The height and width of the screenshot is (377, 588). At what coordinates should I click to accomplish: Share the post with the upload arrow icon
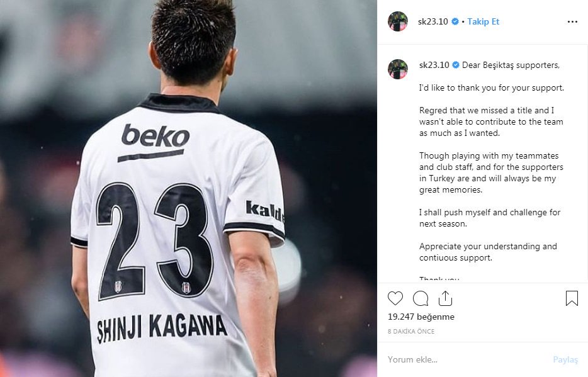(445, 298)
